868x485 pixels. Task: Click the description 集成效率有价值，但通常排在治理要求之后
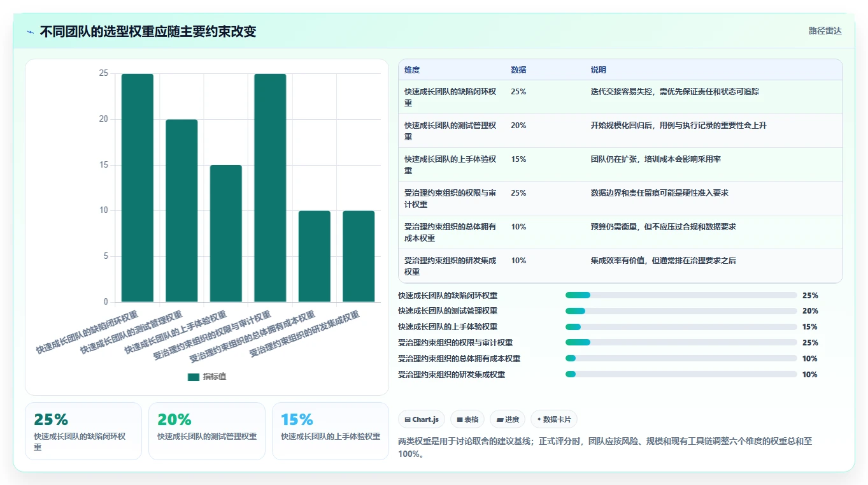point(664,261)
